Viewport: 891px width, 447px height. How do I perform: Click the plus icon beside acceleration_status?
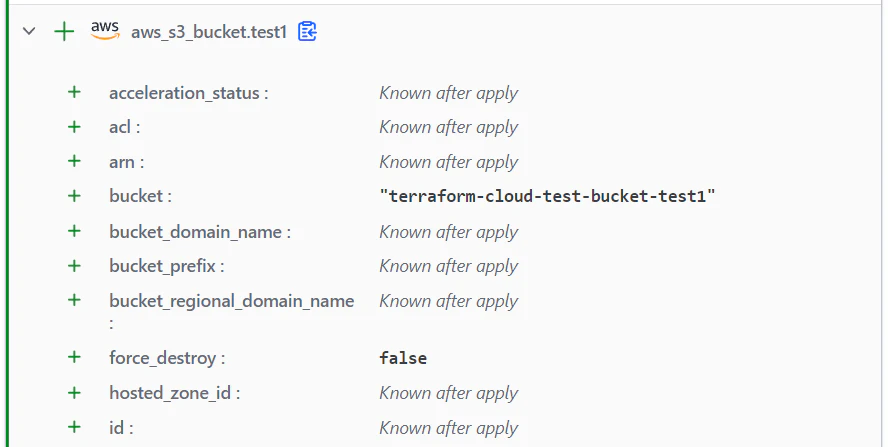74,92
